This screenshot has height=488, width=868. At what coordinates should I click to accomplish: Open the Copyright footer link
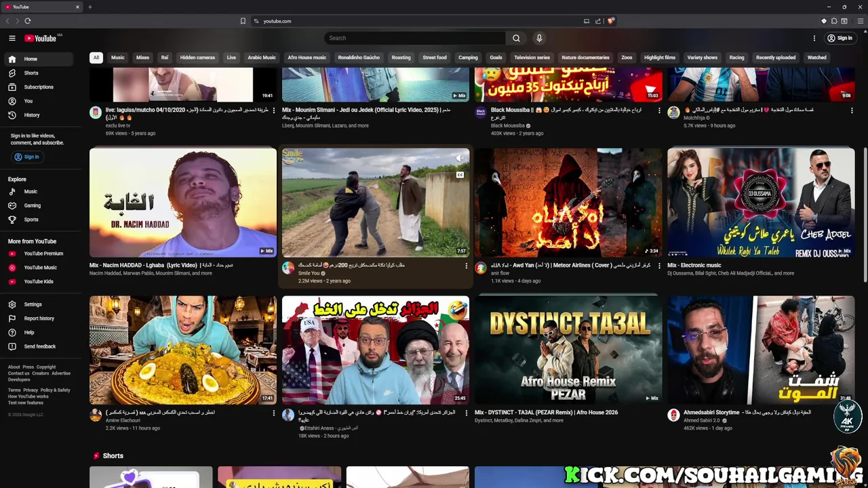[46, 367]
